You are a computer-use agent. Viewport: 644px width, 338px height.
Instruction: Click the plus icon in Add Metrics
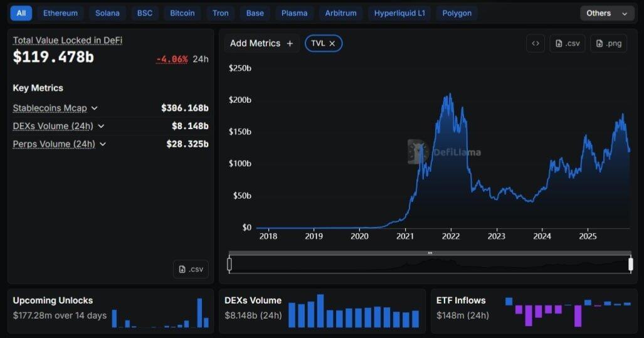(290, 43)
